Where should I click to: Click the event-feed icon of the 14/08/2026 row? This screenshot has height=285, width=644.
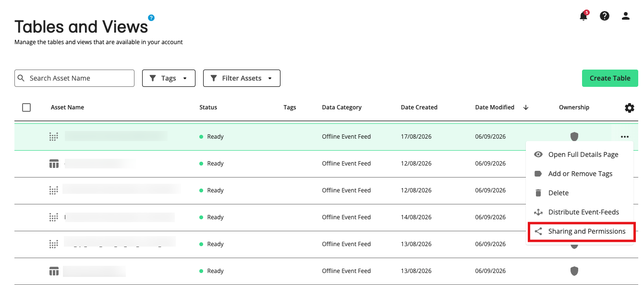click(x=54, y=217)
